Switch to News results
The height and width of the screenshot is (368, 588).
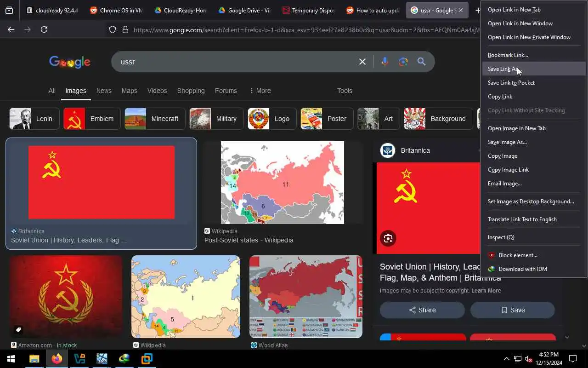click(104, 91)
